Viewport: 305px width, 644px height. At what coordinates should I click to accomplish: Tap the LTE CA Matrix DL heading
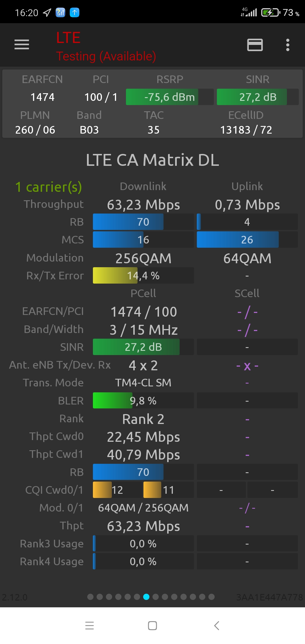point(152,160)
